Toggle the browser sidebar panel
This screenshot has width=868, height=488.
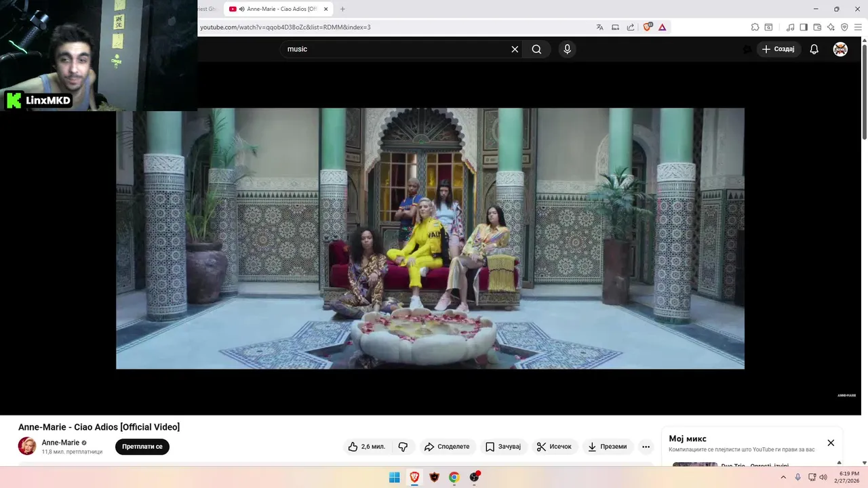804,27
